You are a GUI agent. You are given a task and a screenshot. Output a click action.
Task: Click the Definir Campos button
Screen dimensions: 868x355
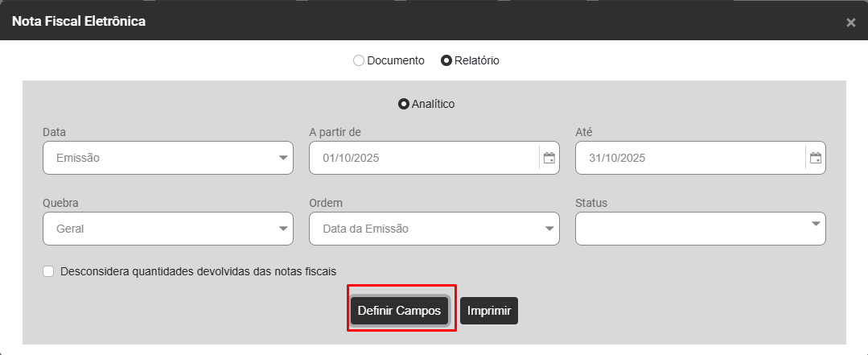399,311
